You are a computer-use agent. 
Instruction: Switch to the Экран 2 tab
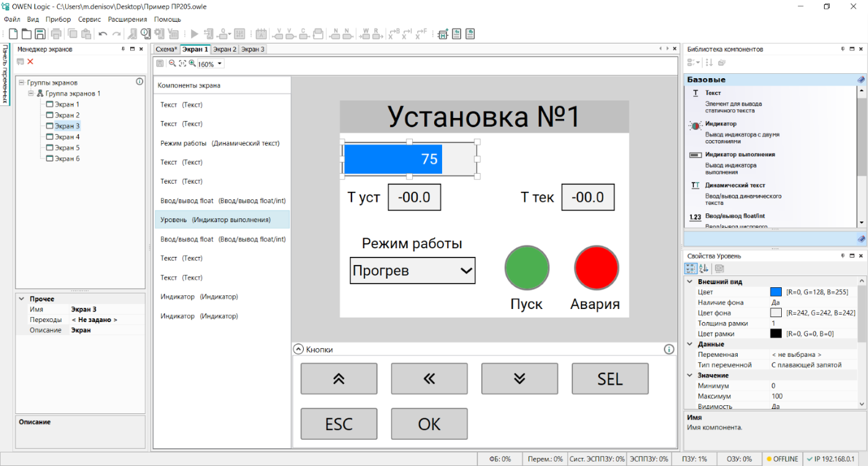pyautogui.click(x=224, y=49)
